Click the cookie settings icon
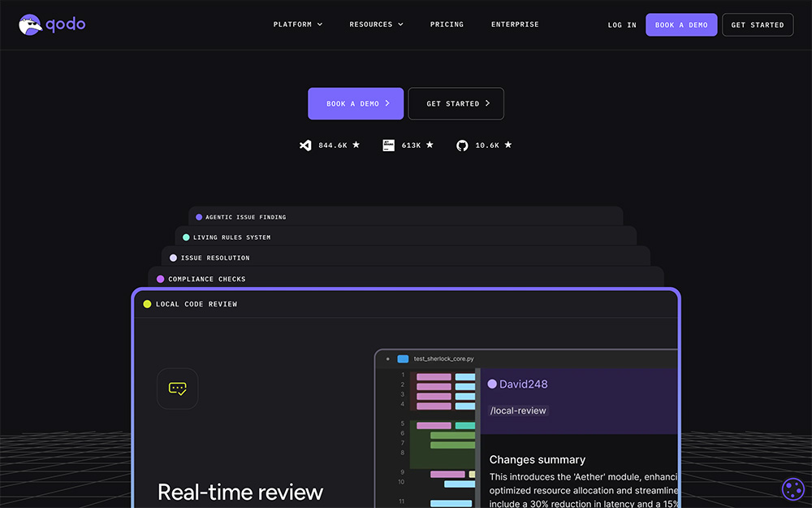This screenshot has height=508, width=812. (793, 488)
